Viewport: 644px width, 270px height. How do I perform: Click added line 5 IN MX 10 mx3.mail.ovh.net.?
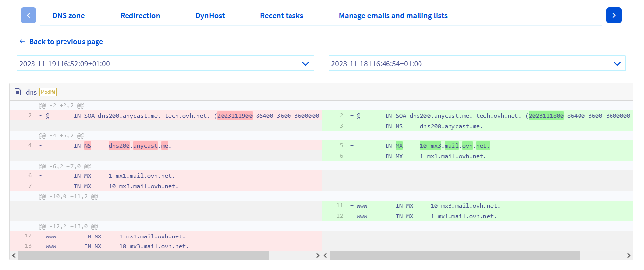(477, 146)
